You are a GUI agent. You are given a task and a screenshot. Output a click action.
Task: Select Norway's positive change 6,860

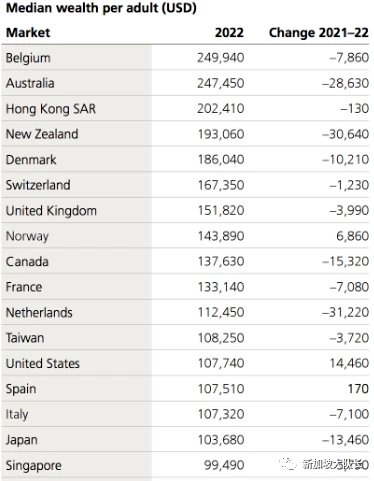[352, 236]
